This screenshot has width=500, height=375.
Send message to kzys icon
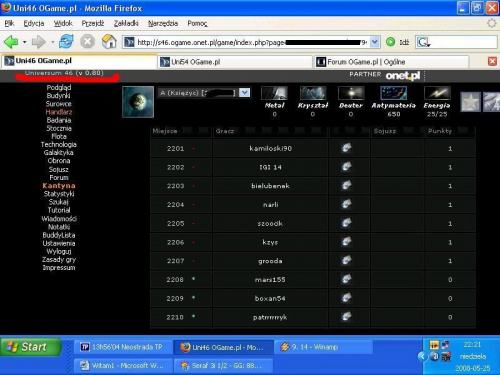point(347,241)
